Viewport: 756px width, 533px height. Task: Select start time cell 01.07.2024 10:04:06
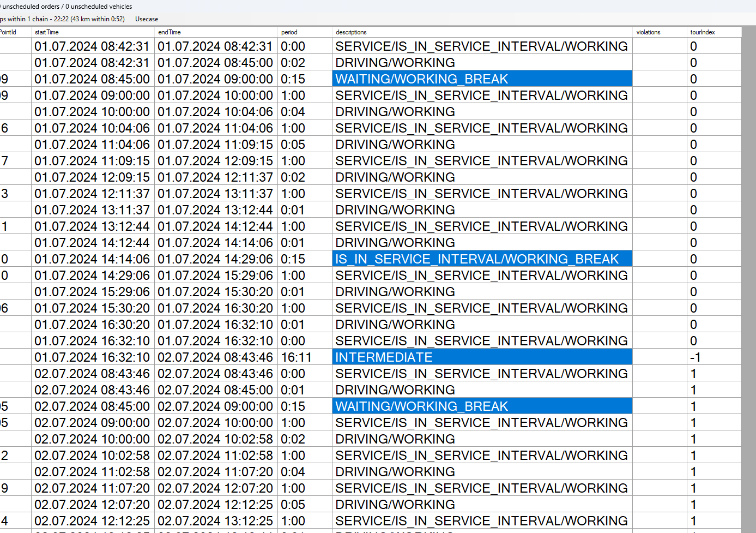point(92,128)
